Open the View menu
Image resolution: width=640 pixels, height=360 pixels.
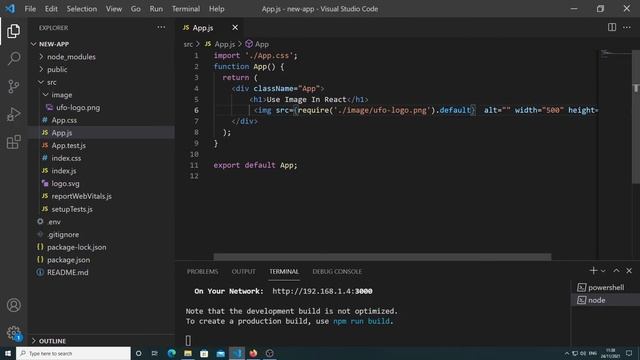(x=114, y=9)
